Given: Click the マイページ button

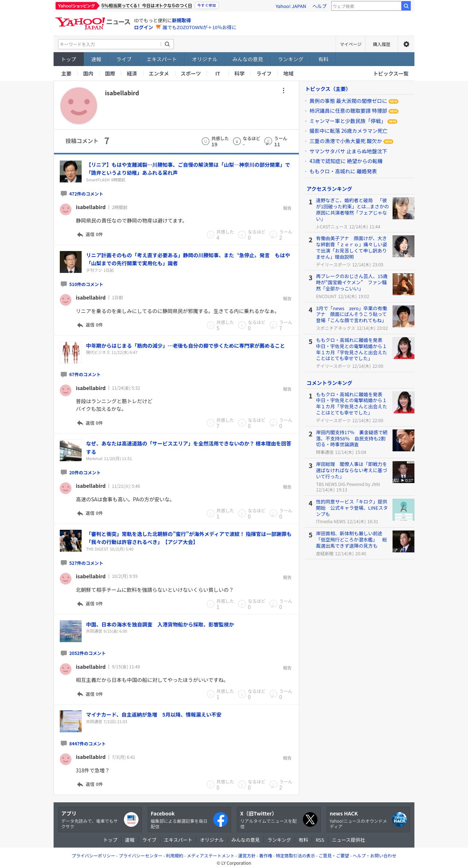Looking at the screenshot, I should pos(351,44).
